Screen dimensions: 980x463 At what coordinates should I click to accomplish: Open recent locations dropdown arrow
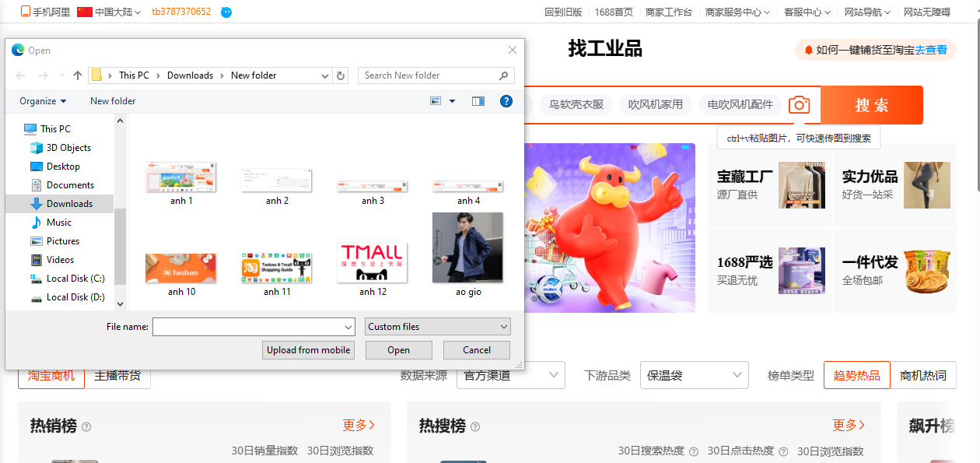tap(61, 75)
